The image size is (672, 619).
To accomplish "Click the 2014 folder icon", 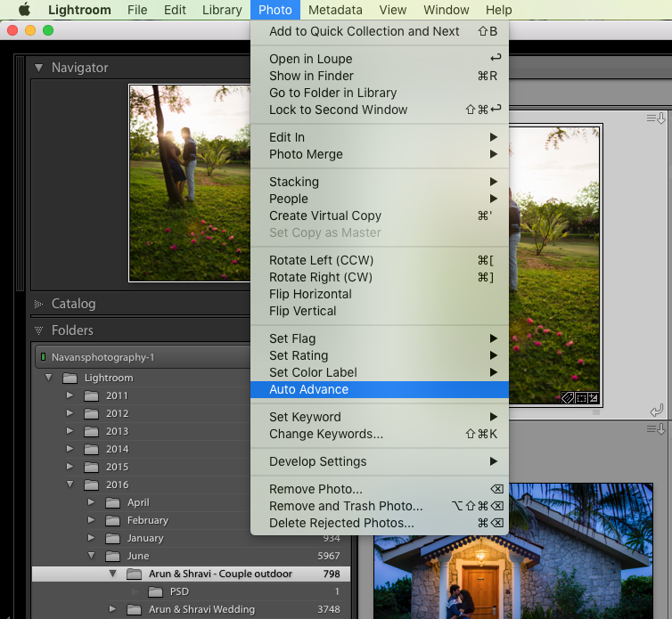I will pyautogui.click(x=91, y=449).
